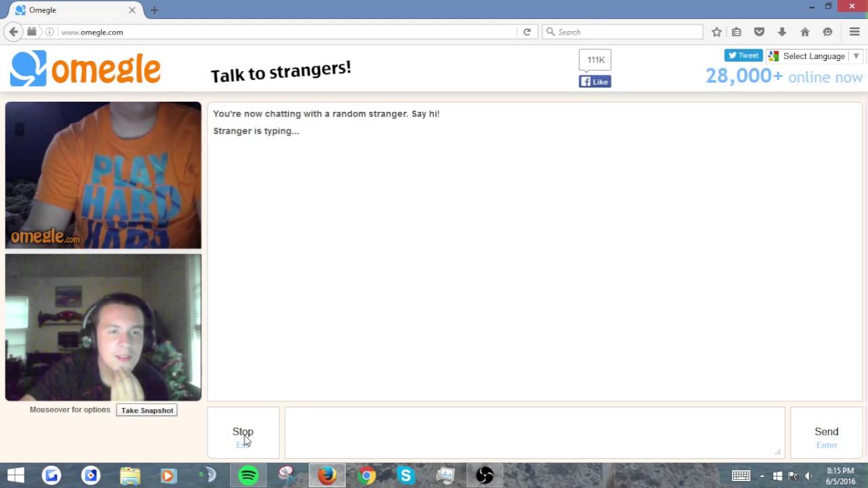
Task: Click the Omegle logo
Action: (85, 68)
